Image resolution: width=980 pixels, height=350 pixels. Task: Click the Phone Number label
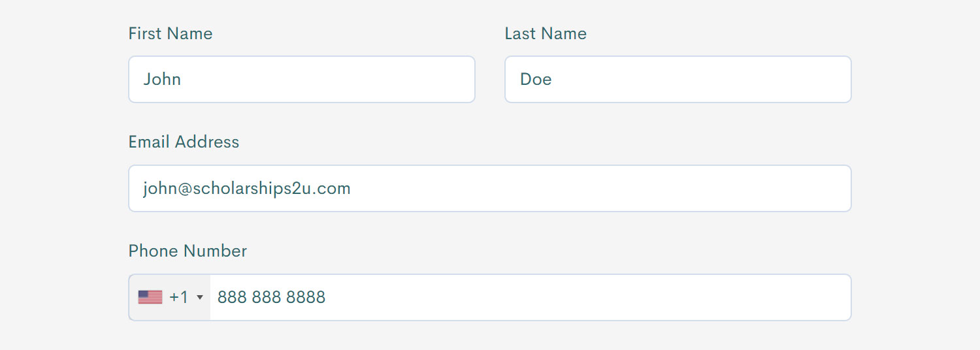[188, 251]
